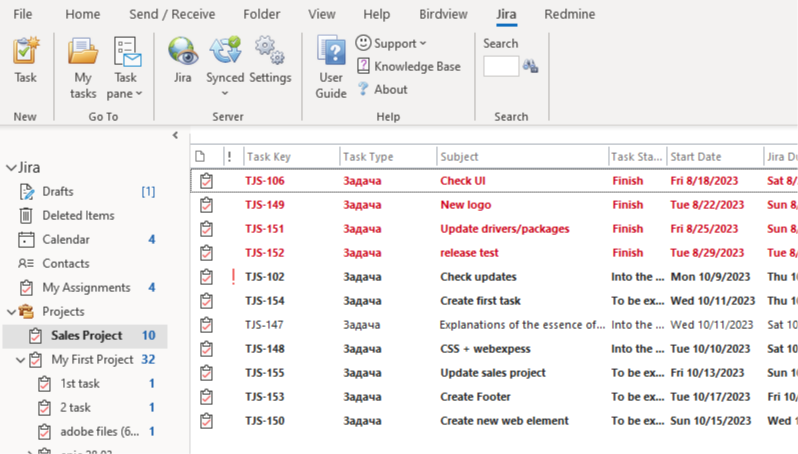The width and height of the screenshot is (798, 454).
Task: Collapse the My First Project tree node
Action: pos(21,360)
